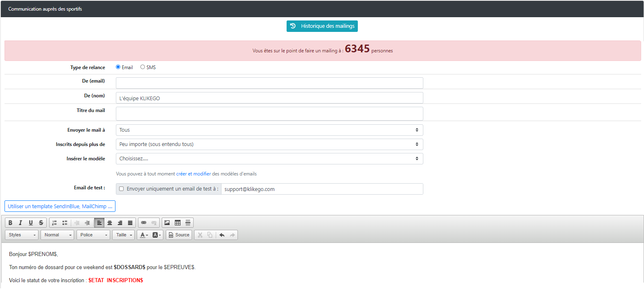
Task: Toggle bold formatting in the editor
Action: (x=10, y=223)
